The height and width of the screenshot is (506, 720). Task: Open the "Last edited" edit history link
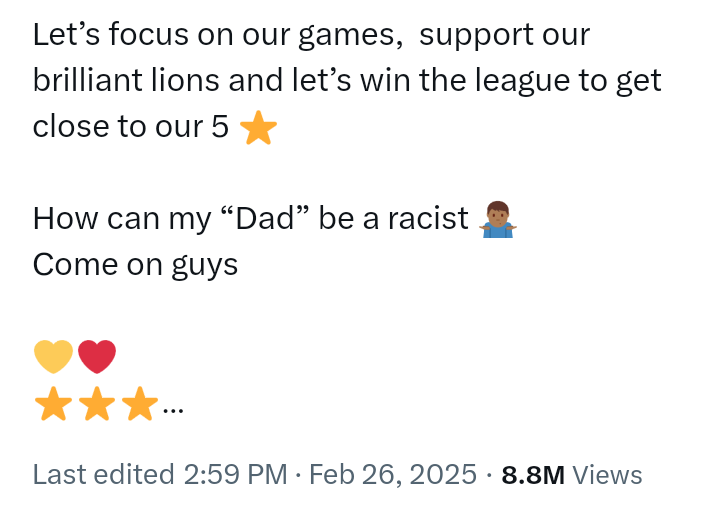[x=103, y=474]
